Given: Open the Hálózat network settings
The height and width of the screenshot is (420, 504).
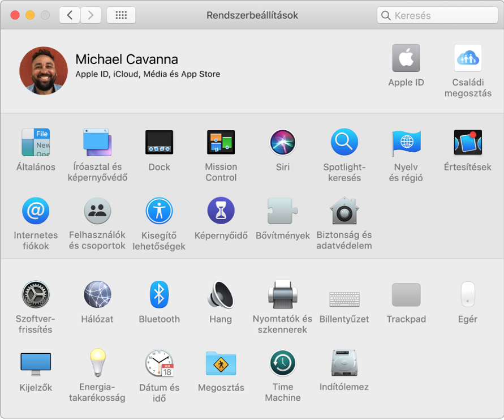Looking at the screenshot, I should (97, 295).
